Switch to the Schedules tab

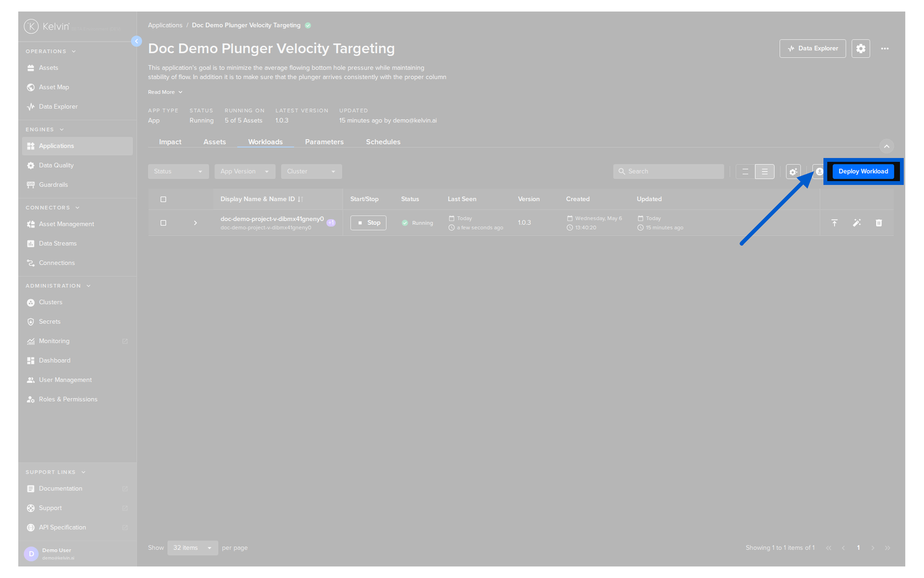coord(383,142)
